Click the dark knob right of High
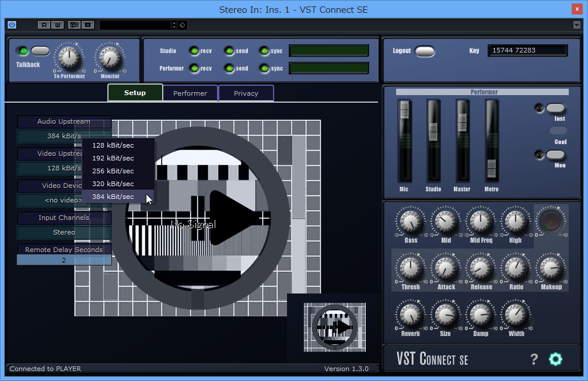The height and width of the screenshot is (381, 588). pos(551,221)
